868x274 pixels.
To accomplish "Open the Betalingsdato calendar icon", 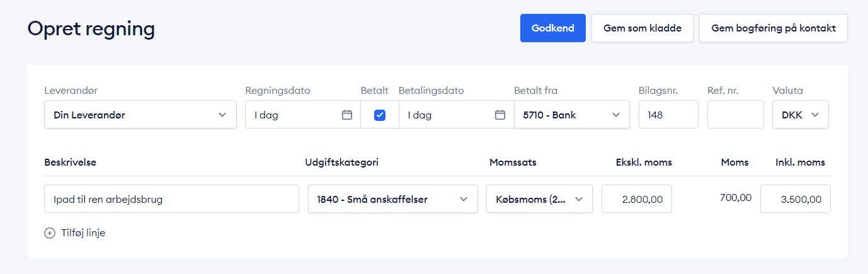I will (x=500, y=115).
